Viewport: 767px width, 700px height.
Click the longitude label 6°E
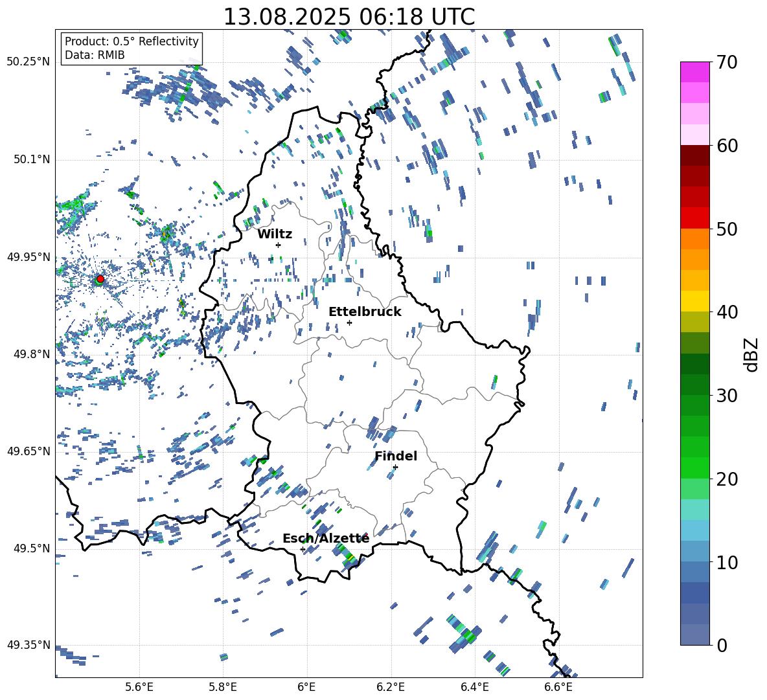tap(306, 687)
